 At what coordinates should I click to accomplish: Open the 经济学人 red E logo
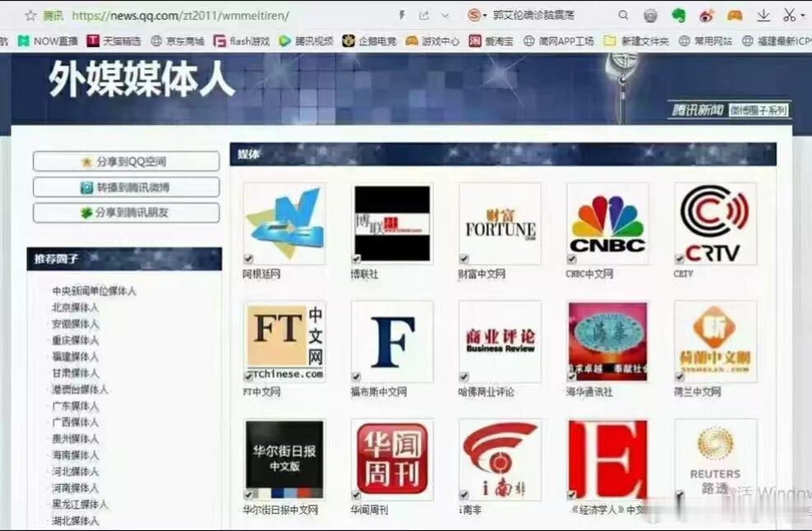pyautogui.click(x=607, y=460)
